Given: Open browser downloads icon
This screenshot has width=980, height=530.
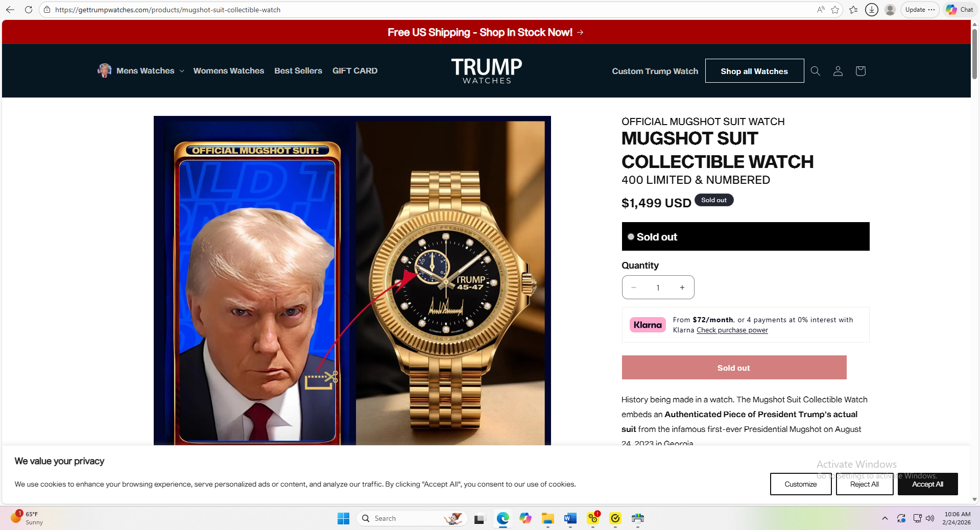Looking at the screenshot, I should coord(872,10).
